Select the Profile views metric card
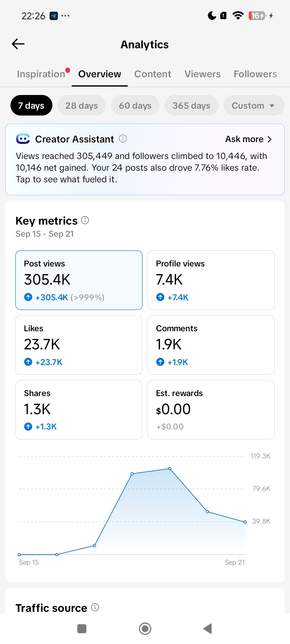 pyautogui.click(x=211, y=280)
